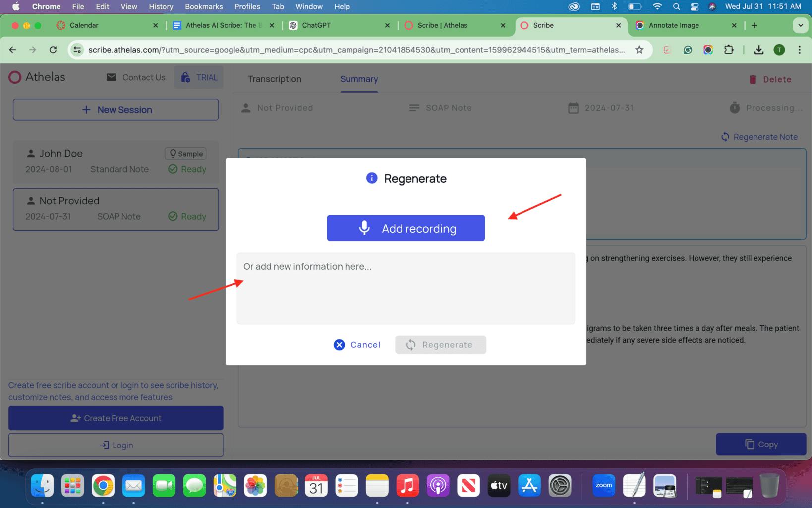
Task: Close the ChatGPT tab
Action: tap(387, 25)
